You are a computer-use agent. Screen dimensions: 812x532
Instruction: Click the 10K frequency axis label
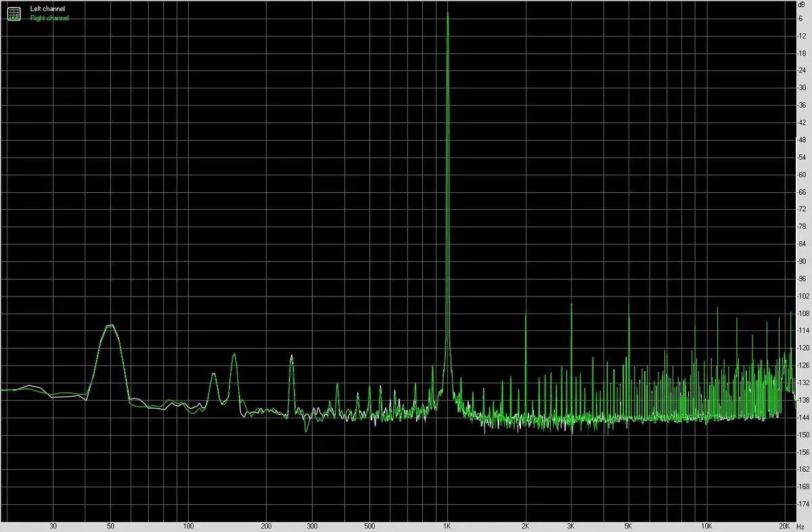click(706, 526)
